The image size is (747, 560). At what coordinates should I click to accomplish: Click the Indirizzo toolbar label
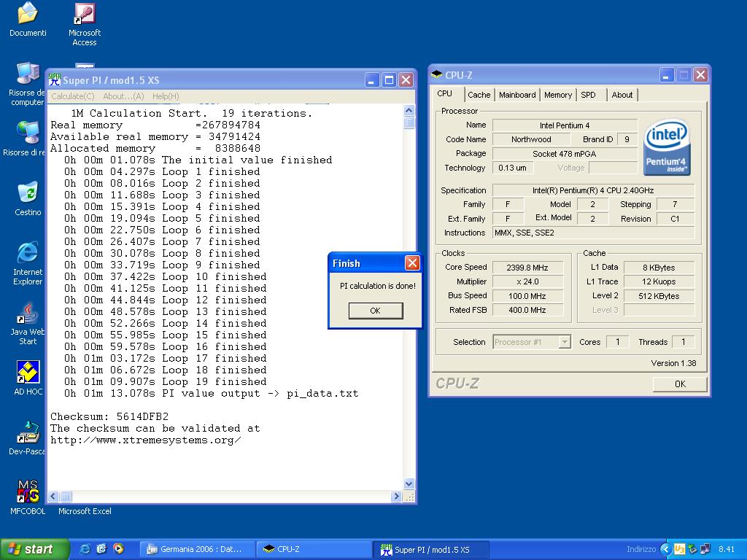pyautogui.click(x=640, y=549)
